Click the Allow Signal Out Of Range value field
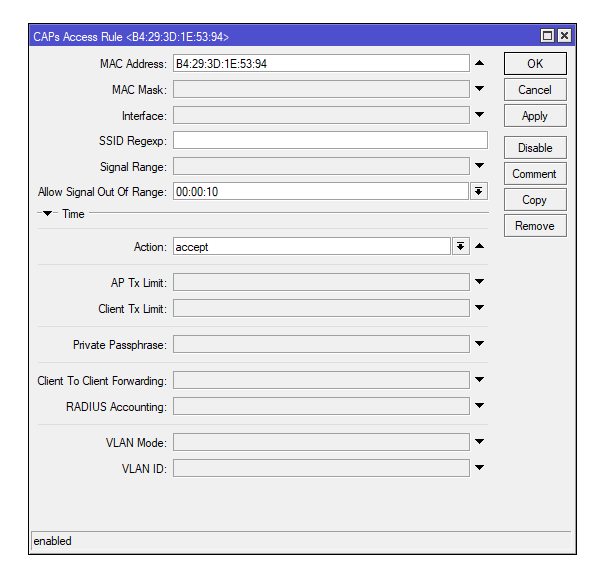The height and width of the screenshot is (586, 609). tap(321, 191)
